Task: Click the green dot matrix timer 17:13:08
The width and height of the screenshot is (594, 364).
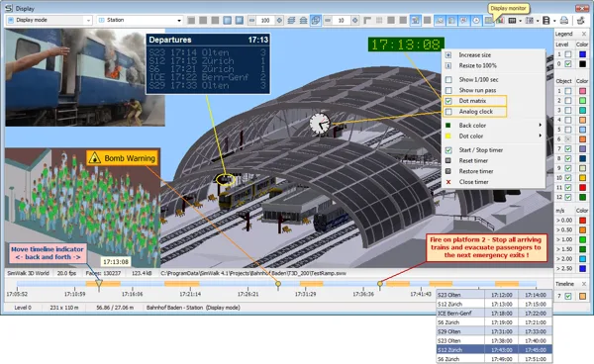Action: (x=406, y=45)
